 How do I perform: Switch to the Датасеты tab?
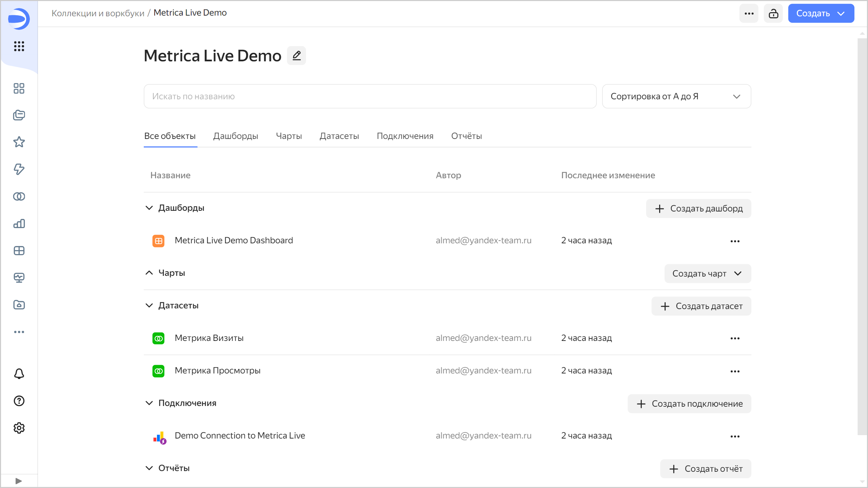point(339,136)
